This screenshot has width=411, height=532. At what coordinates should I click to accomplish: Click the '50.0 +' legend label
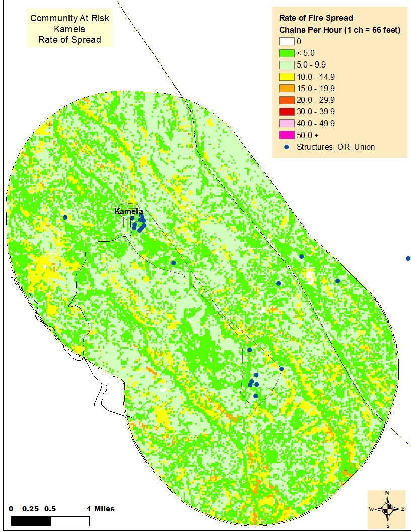point(308,135)
